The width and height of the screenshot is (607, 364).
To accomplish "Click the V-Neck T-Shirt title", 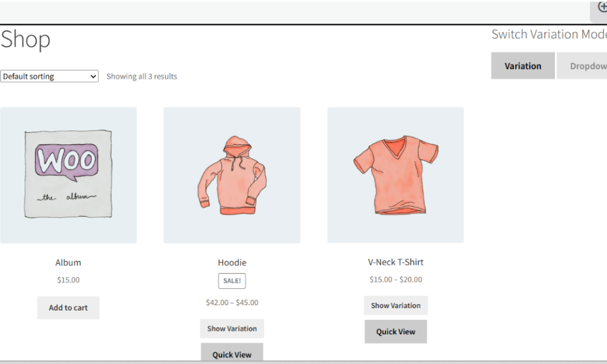I will coord(396,261).
